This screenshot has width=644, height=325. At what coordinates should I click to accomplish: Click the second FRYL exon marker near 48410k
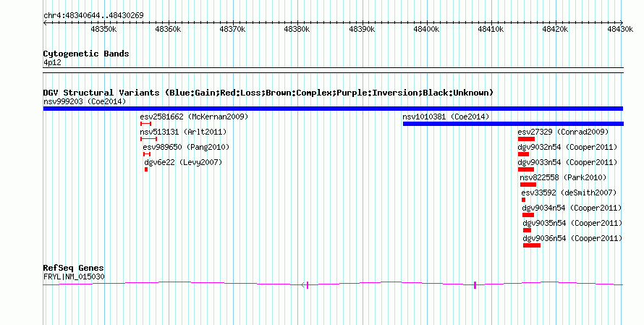coord(475,284)
